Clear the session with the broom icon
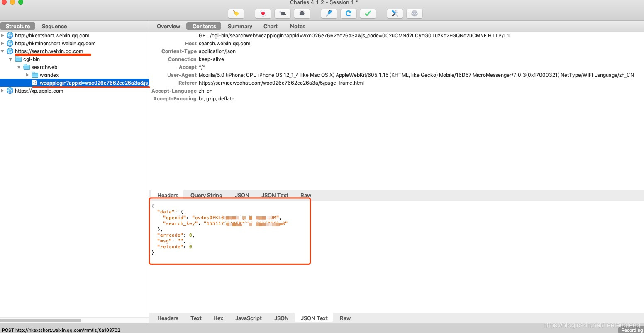 pos(236,13)
